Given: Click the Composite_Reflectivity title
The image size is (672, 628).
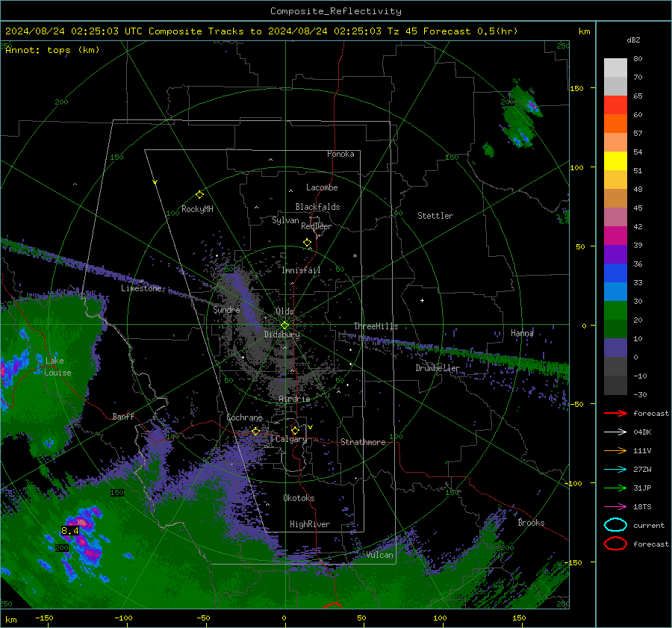Looking at the screenshot, I should (x=336, y=11).
